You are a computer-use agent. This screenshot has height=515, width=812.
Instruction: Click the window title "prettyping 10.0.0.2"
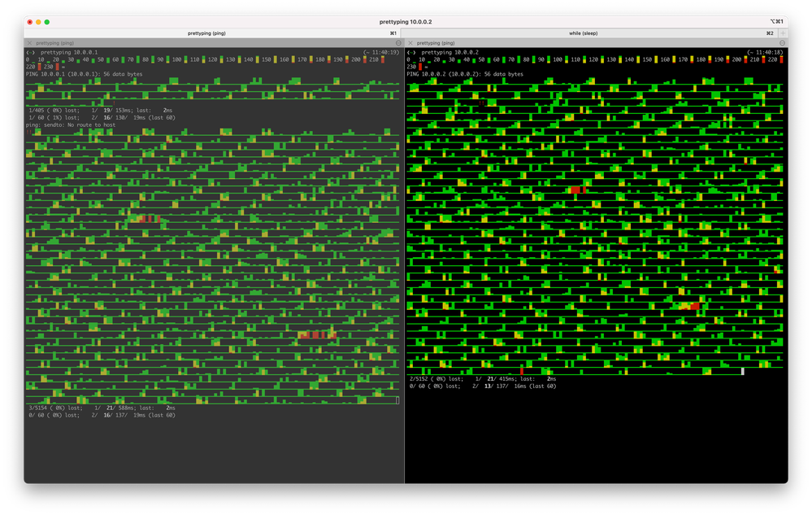pyautogui.click(x=405, y=22)
